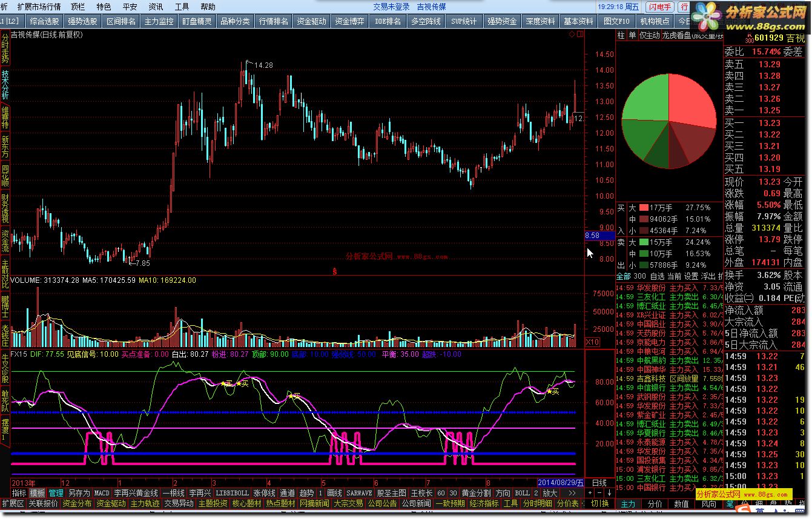This screenshot has height=519, width=812.
Task: Select the 模板 indicator tab
Action: click(38, 493)
